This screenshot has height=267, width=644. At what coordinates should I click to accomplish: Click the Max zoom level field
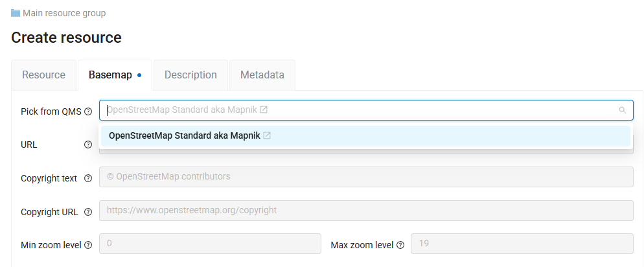522,244
